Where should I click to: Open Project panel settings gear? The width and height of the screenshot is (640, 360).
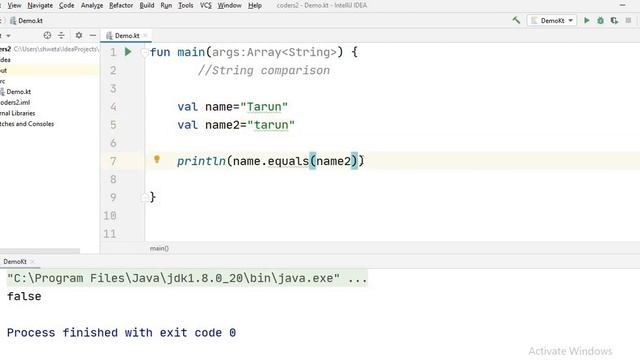79,36
